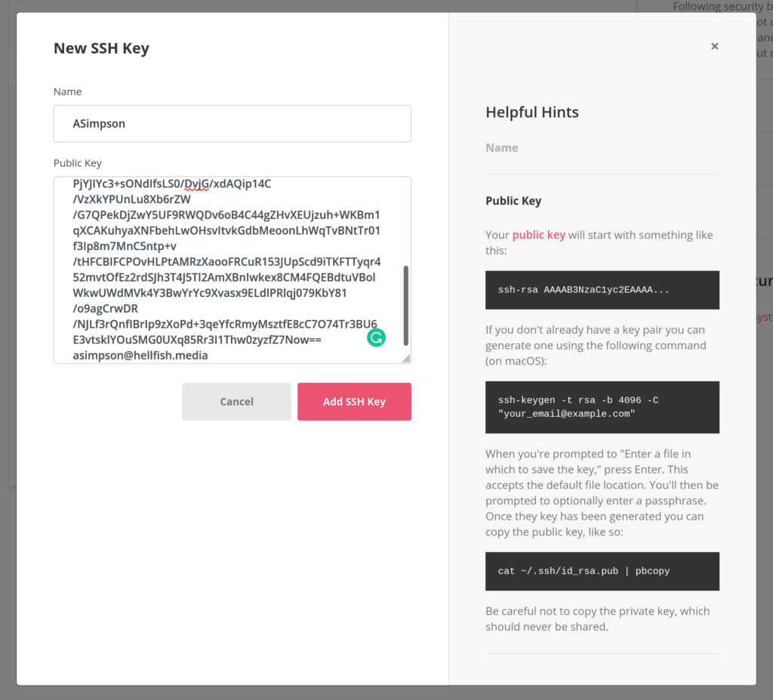Click the ssh-keygen command code block

[602, 407]
